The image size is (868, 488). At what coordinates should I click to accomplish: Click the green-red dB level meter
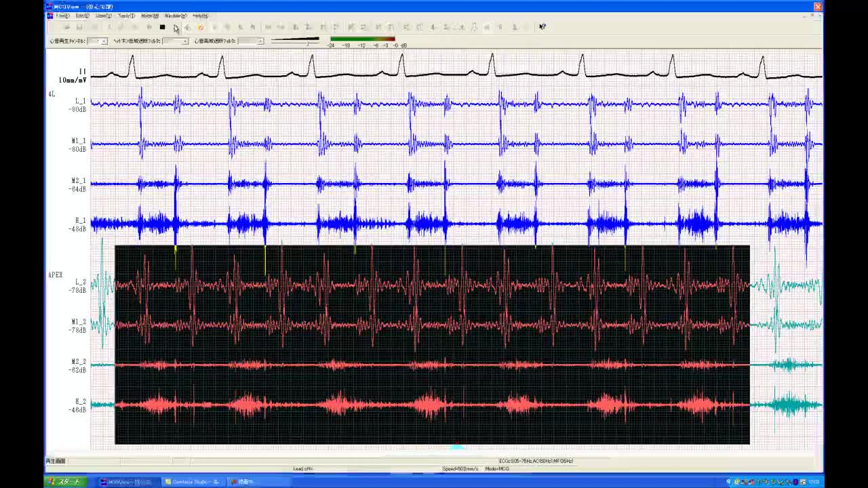pyautogui.click(x=362, y=39)
